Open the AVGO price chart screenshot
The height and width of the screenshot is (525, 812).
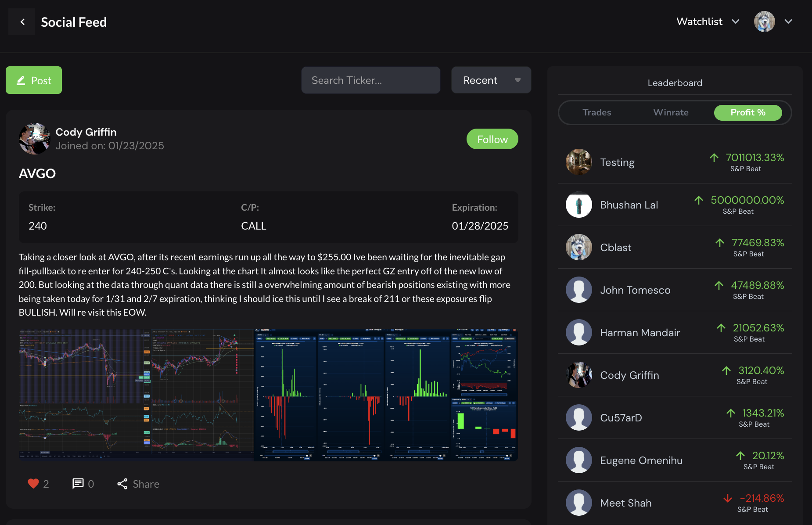coord(136,394)
